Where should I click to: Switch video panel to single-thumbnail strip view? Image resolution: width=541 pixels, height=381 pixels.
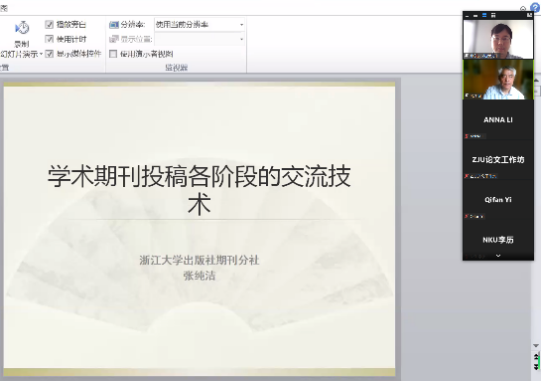[475, 16]
